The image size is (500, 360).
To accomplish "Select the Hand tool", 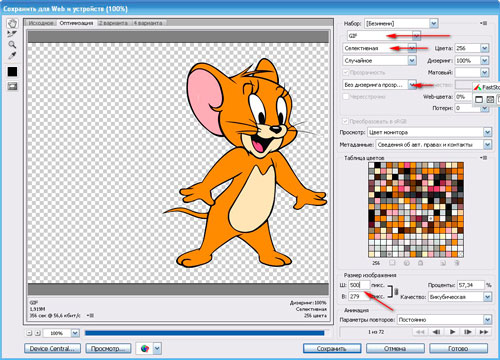I will pyautogui.click(x=12, y=24).
